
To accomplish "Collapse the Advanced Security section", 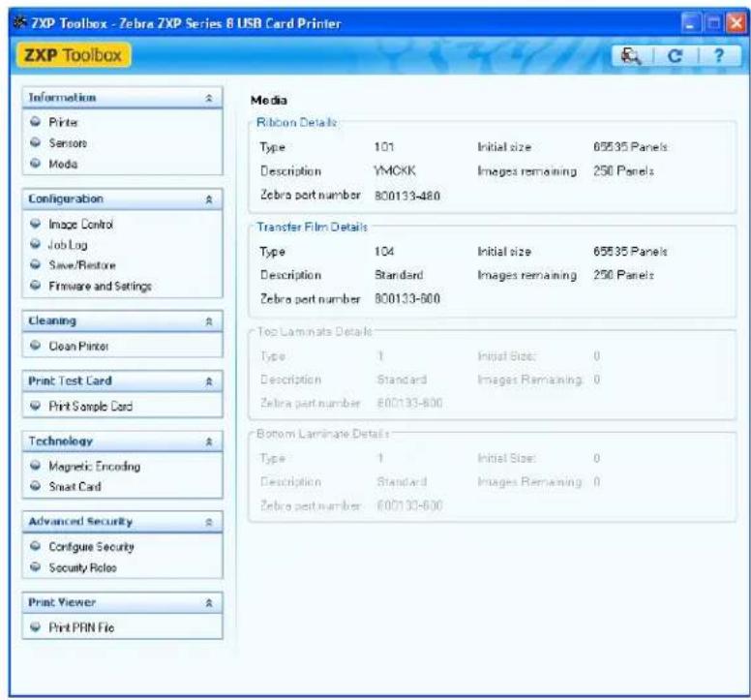I will click(209, 522).
